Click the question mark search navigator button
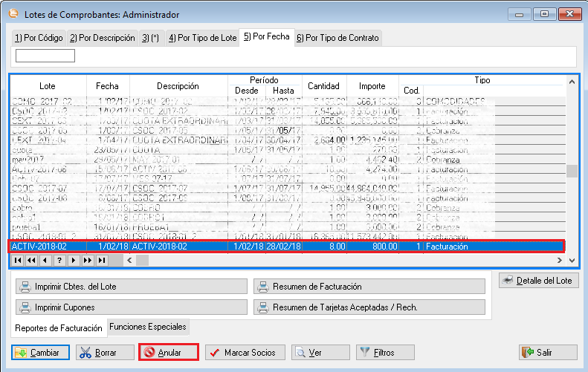This screenshot has width=588, height=372. tap(59, 261)
